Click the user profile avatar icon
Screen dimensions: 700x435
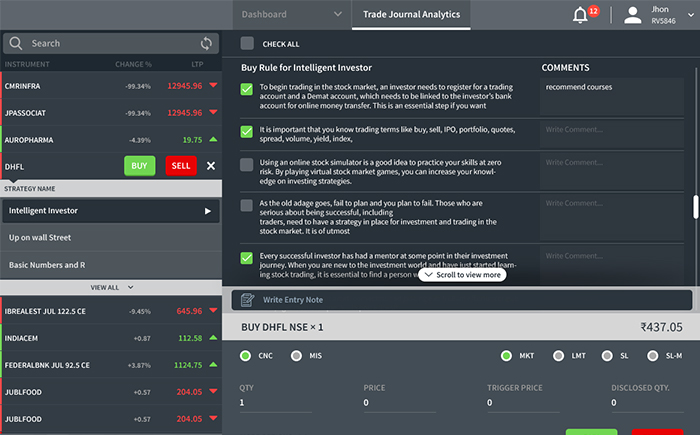pyautogui.click(x=632, y=15)
